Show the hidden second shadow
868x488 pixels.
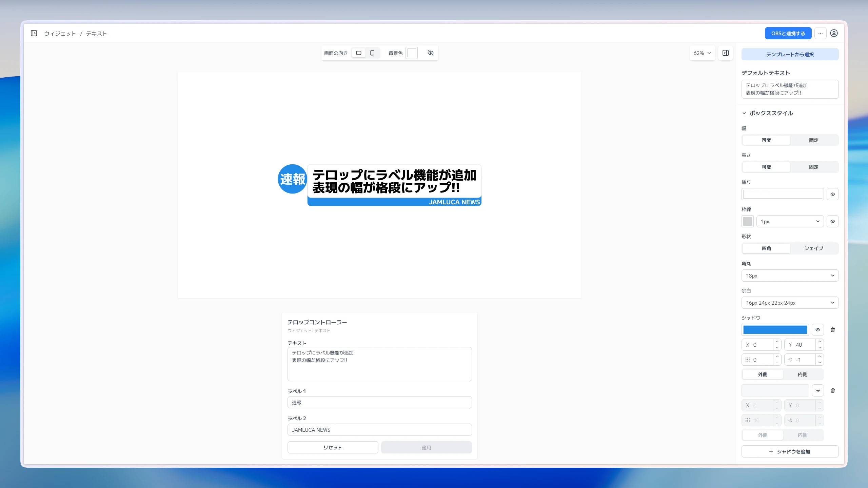click(818, 390)
